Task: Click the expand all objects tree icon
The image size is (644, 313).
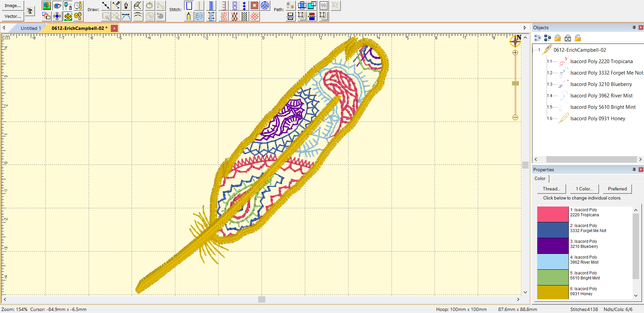Action: 538,38
